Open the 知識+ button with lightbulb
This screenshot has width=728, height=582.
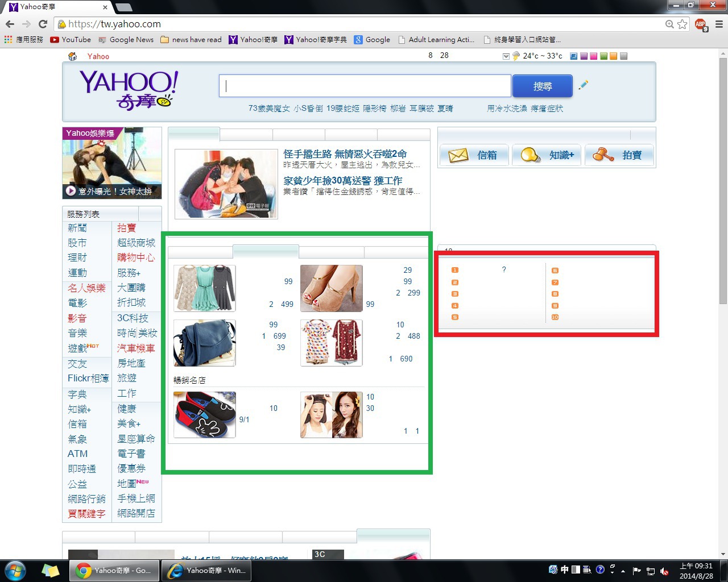click(547, 155)
